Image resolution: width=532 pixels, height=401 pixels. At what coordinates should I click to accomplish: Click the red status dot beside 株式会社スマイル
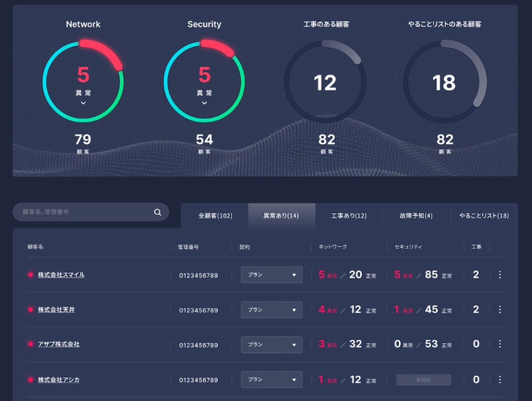(30, 275)
